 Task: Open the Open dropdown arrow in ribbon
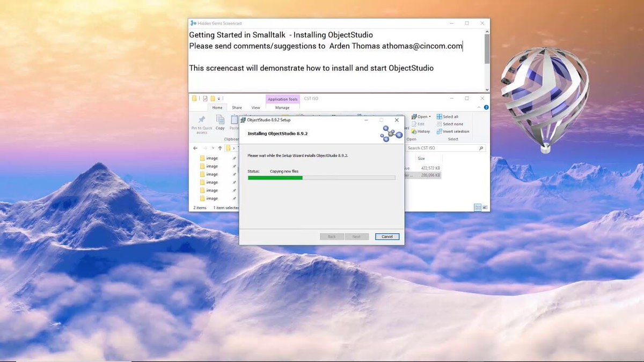(430, 116)
